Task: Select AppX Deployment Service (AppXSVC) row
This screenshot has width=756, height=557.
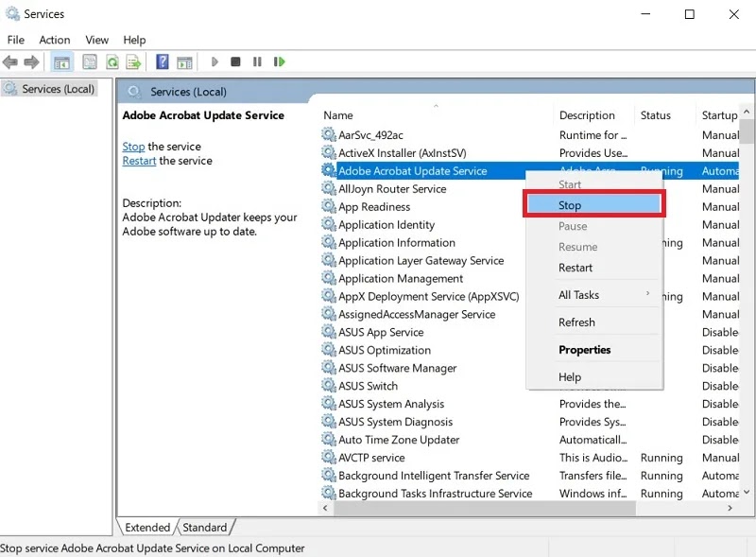Action: pos(530,296)
